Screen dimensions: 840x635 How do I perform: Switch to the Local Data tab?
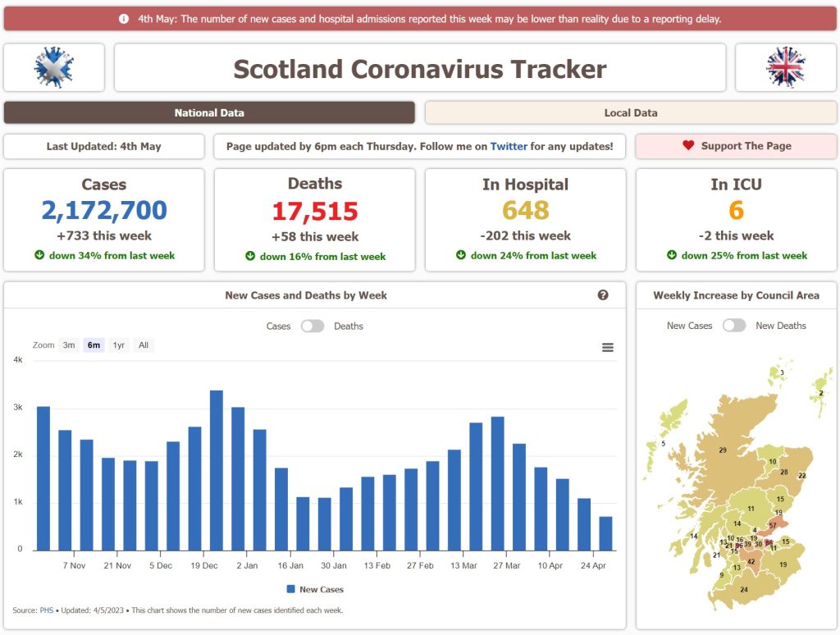click(630, 112)
